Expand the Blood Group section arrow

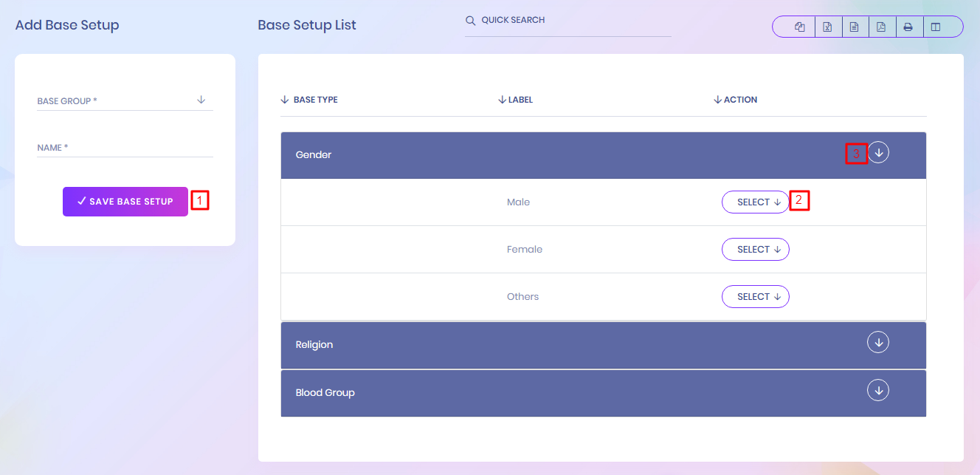(878, 390)
